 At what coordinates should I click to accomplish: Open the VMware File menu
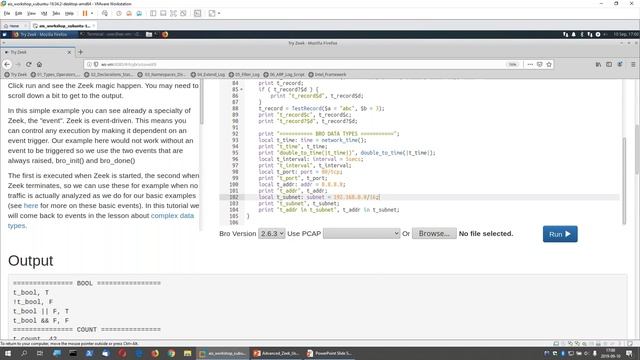7,13
